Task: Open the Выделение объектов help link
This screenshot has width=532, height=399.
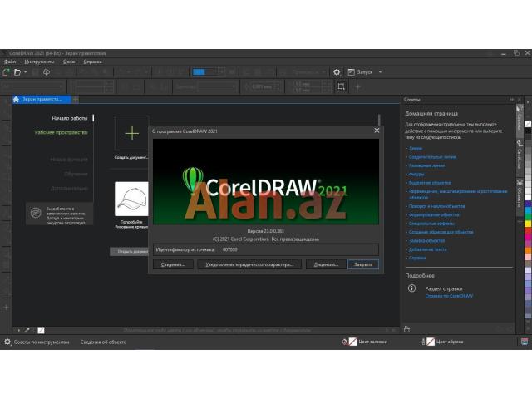Action: point(430,183)
